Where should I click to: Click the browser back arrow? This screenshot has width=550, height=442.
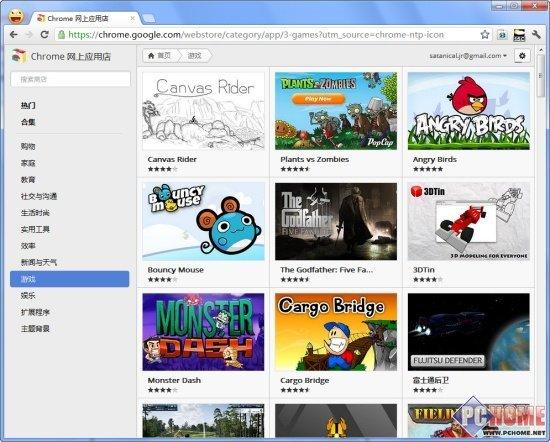click(13, 34)
